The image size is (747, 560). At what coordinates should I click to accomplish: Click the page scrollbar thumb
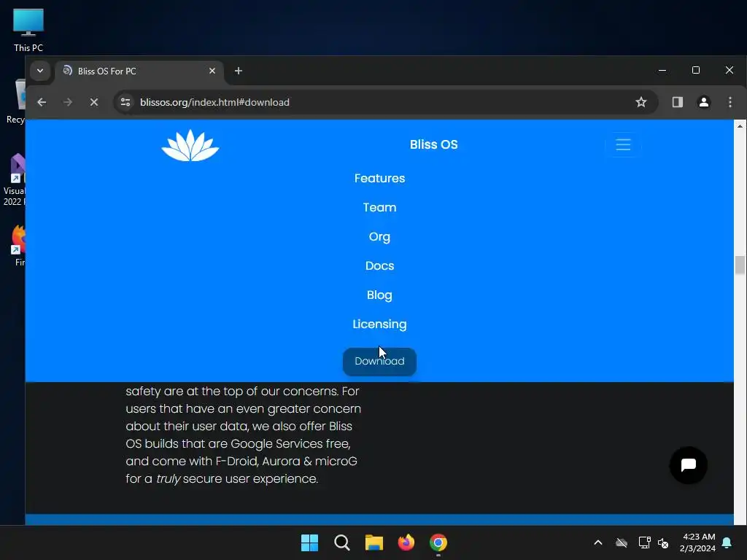tap(740, 265)
